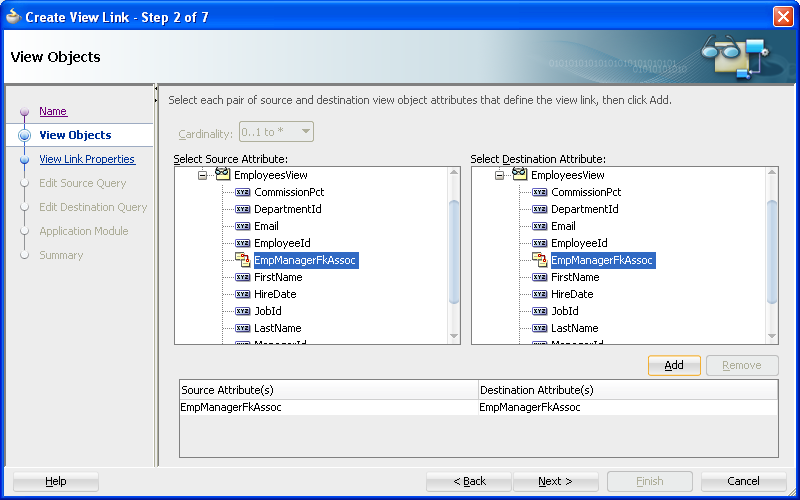Click the EmployeeId attribute icon in the destination tree

coord(539,243)
